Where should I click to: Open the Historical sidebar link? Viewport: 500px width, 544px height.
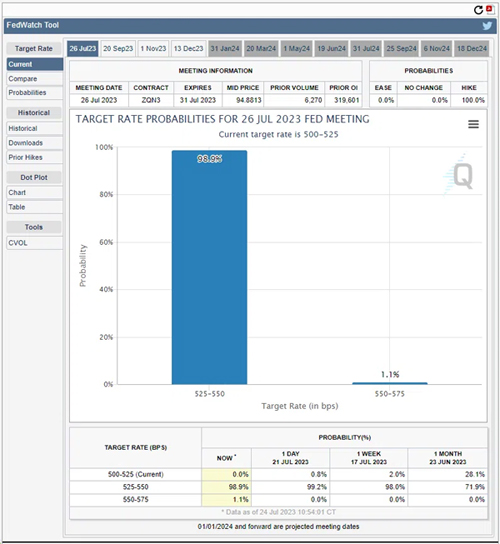(34, 128)
